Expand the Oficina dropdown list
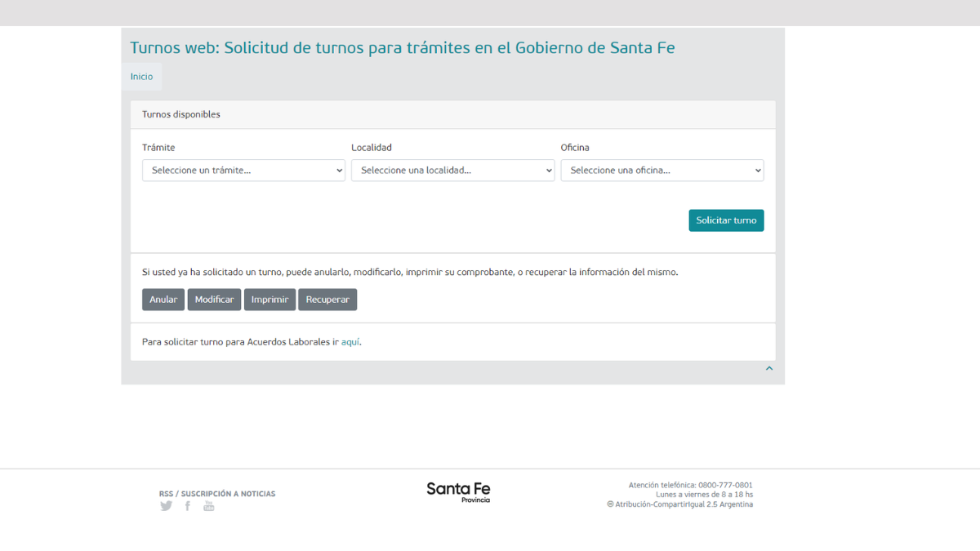The height and width of the screenshot is (551, 980). (x=661, y=171)
